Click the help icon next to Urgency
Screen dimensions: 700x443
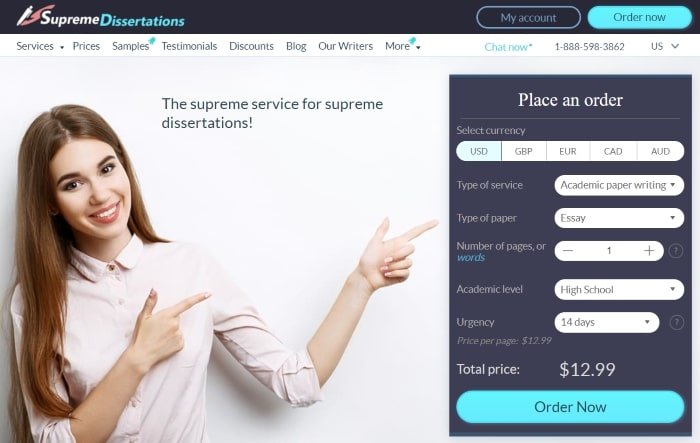pyautogui.click(x=677, y=322)
